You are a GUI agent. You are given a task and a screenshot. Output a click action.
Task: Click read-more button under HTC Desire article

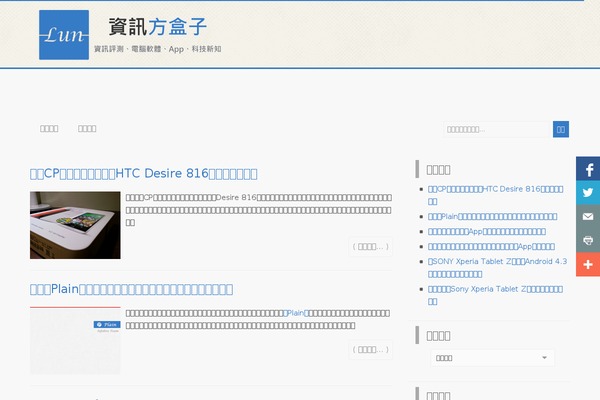click(x=370, y=247)
